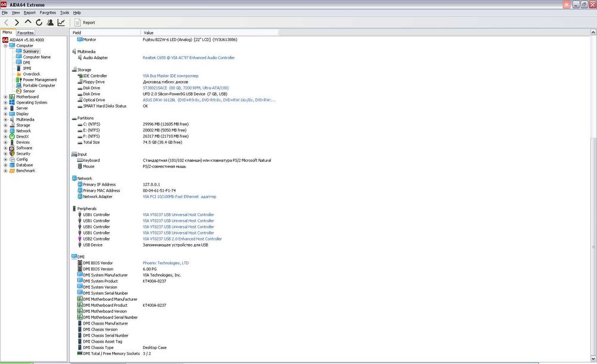Open Realtek C655 audio controller link

[x=189, y=57]
